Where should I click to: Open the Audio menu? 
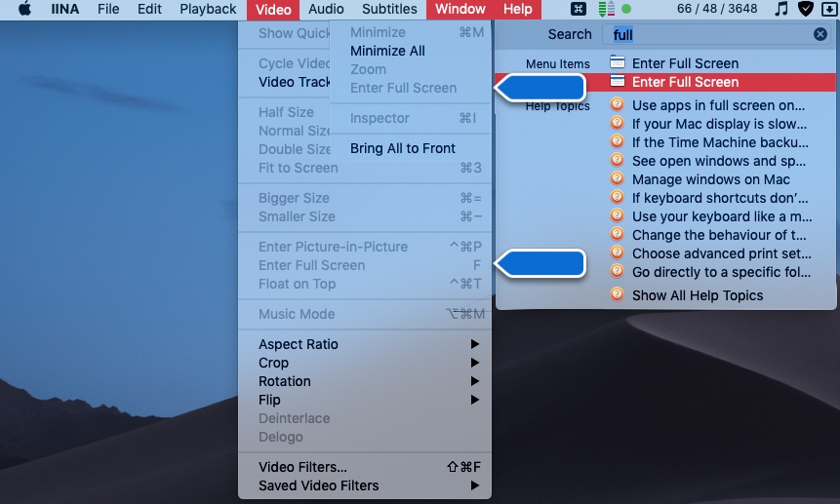click(x=326, y=9)
